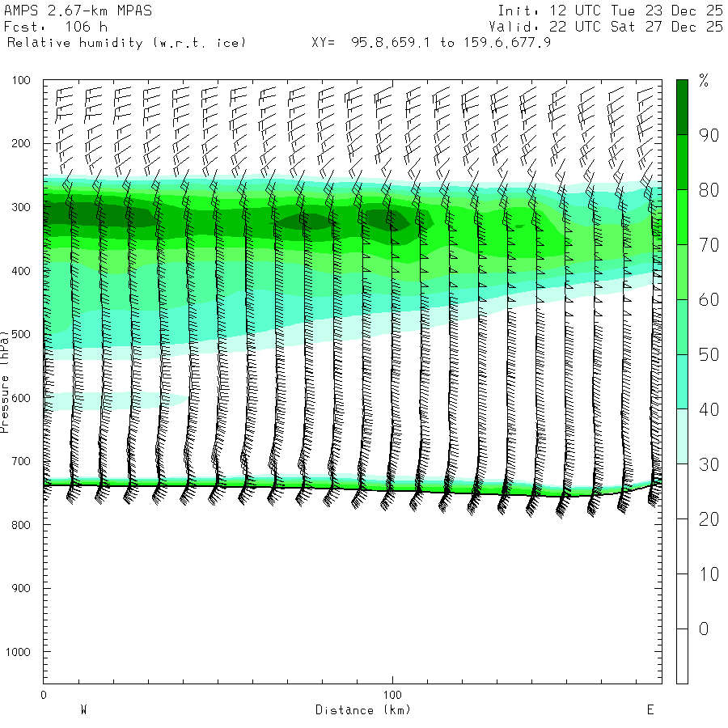Click the 30 colorbar label
This screenshot has width=728, height=728.
point(709,464)
